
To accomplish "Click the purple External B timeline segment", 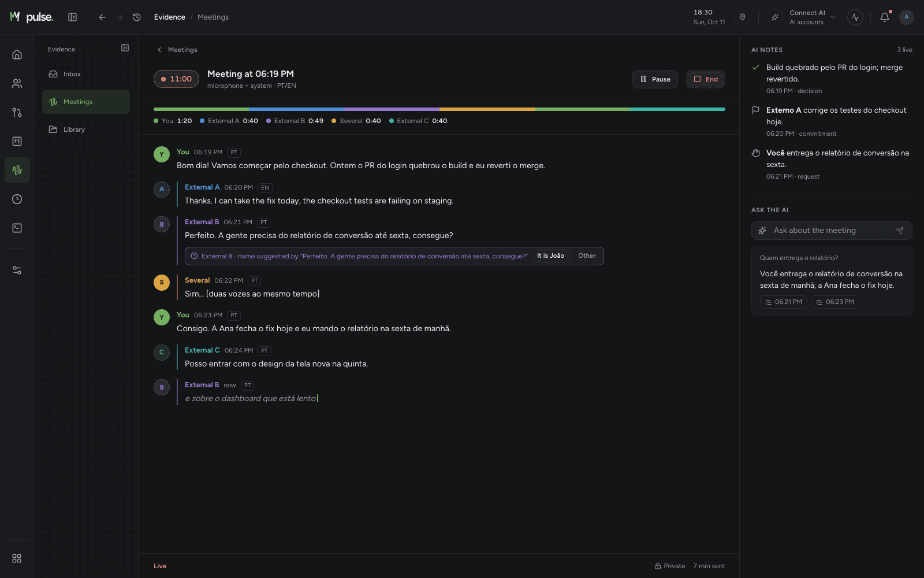I will [x=392, y=109].
